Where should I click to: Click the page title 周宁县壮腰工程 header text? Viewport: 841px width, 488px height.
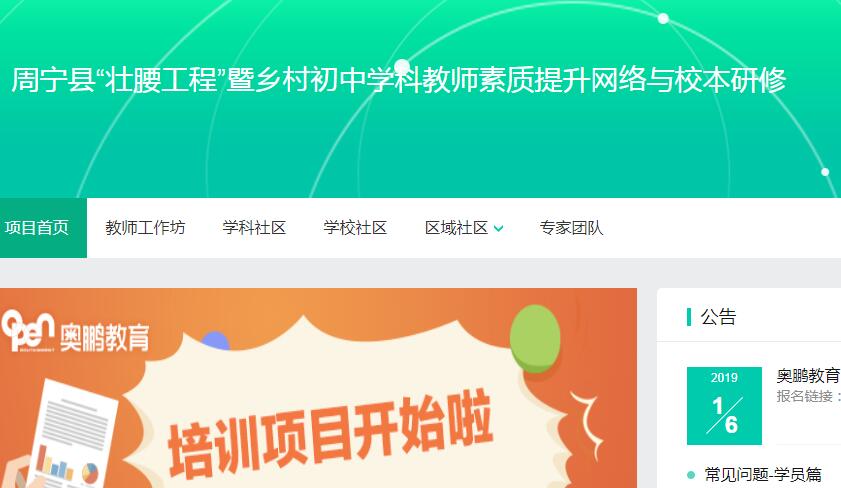click(x=399, y=80)
